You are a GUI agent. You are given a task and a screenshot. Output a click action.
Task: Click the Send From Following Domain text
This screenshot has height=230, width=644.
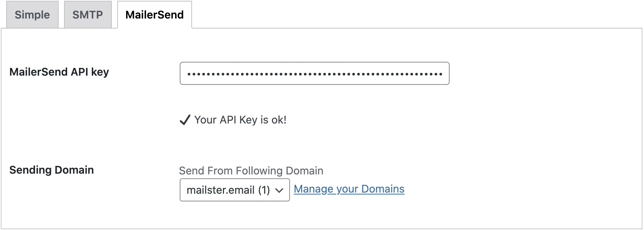coord(251,171)
